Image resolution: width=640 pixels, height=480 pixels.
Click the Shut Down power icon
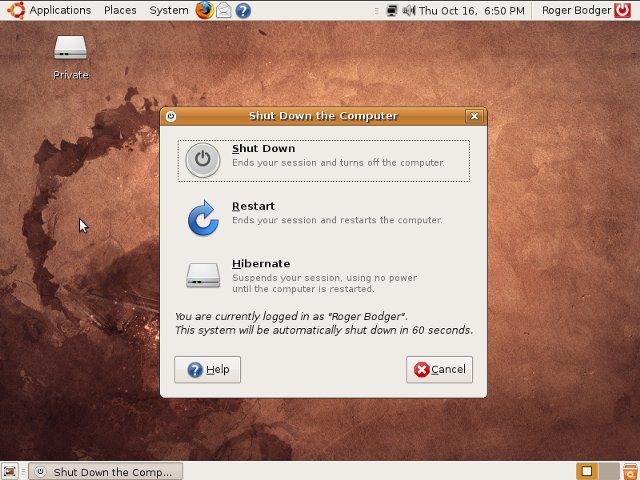(x=203, y=160)
